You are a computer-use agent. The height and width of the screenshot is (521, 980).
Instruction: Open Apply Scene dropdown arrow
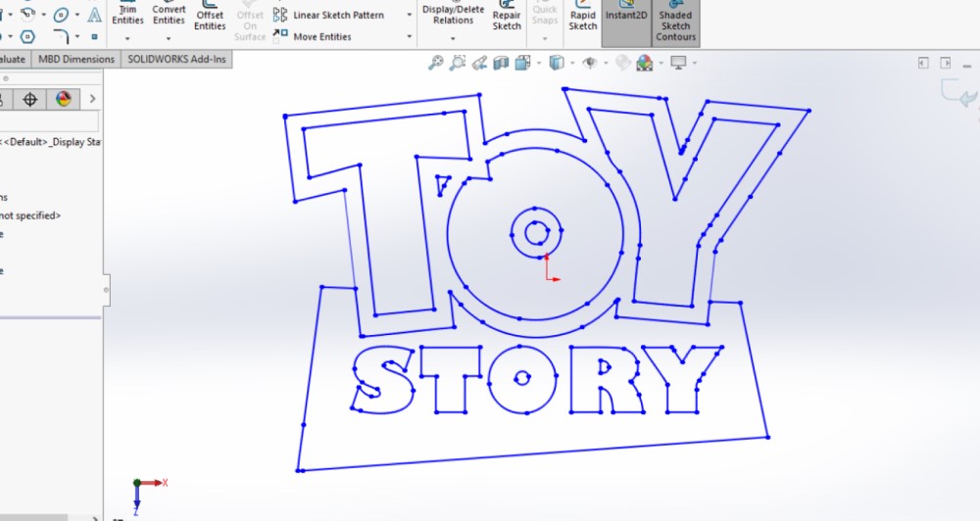(661, 63)
